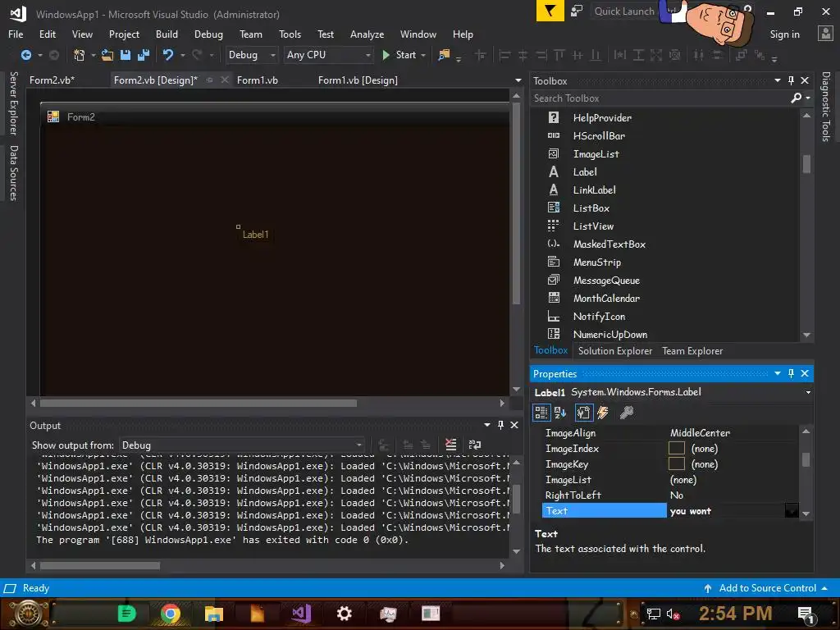Click the Clear All output icon
The width and height of the screenshot is (840, 630).
coord(450,444)
